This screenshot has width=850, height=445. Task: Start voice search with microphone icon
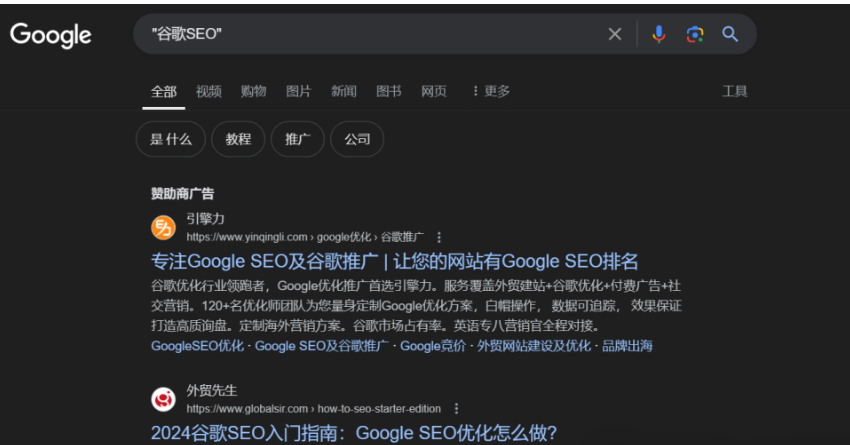click(658, 34)
